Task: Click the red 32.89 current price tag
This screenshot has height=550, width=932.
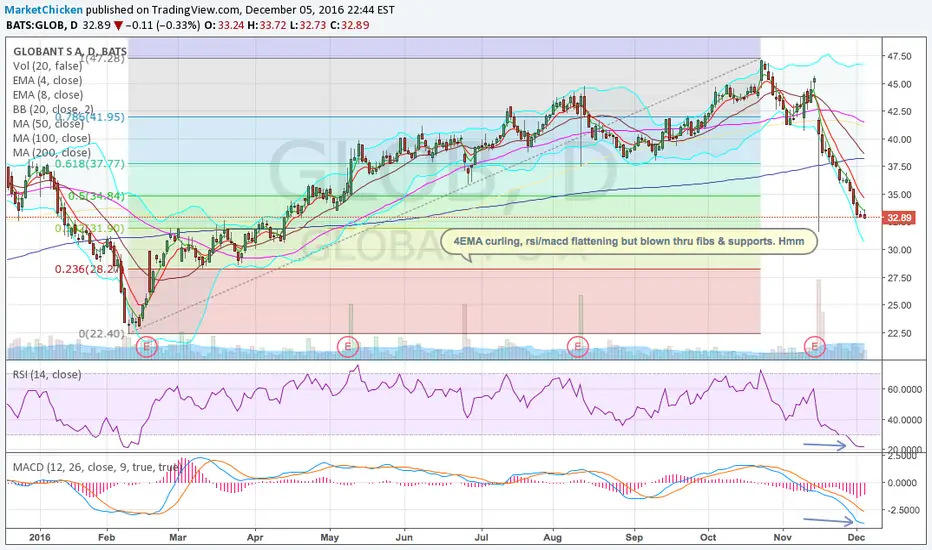Action: click(899, 218)
